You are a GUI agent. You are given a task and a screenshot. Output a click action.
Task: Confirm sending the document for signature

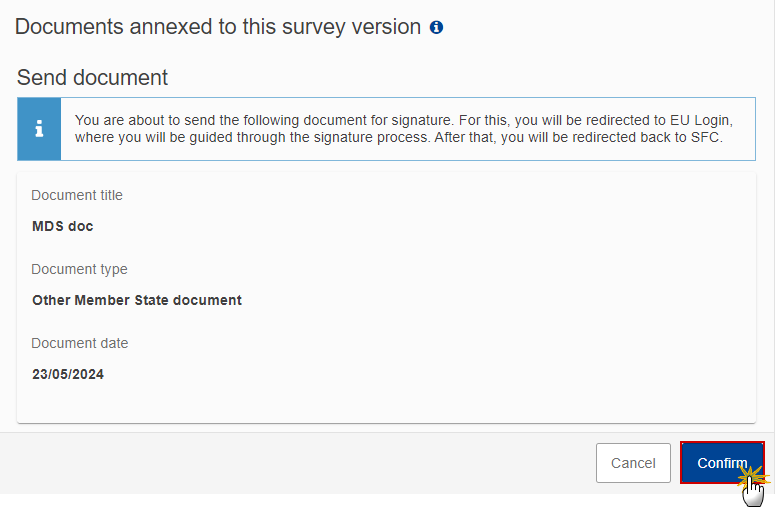(x=722, y=463)
